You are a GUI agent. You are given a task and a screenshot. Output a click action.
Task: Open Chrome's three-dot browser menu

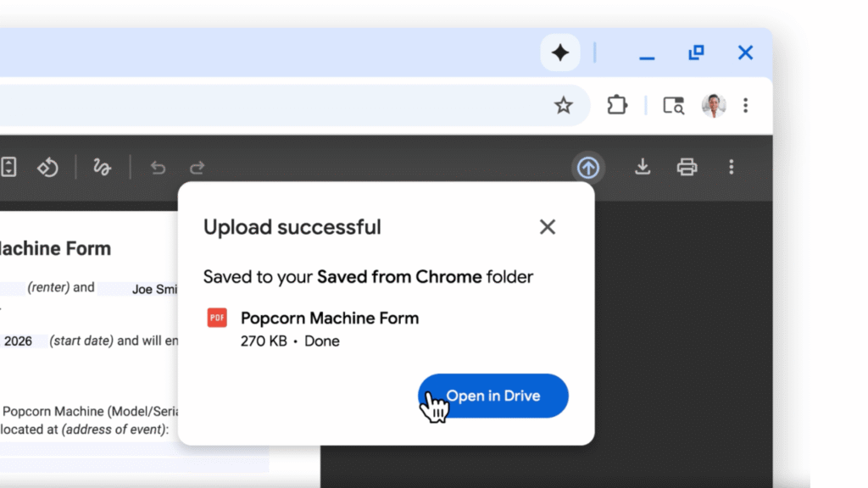coord(745,105)
